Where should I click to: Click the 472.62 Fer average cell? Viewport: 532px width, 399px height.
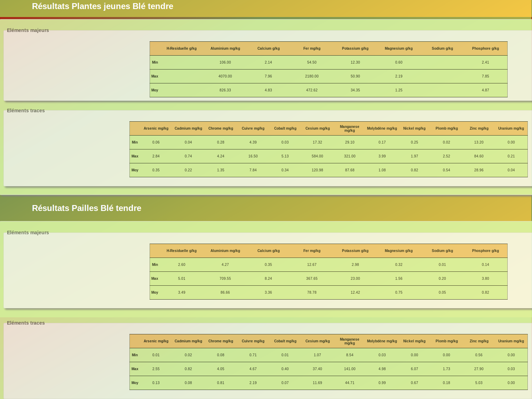click(312, 90)
